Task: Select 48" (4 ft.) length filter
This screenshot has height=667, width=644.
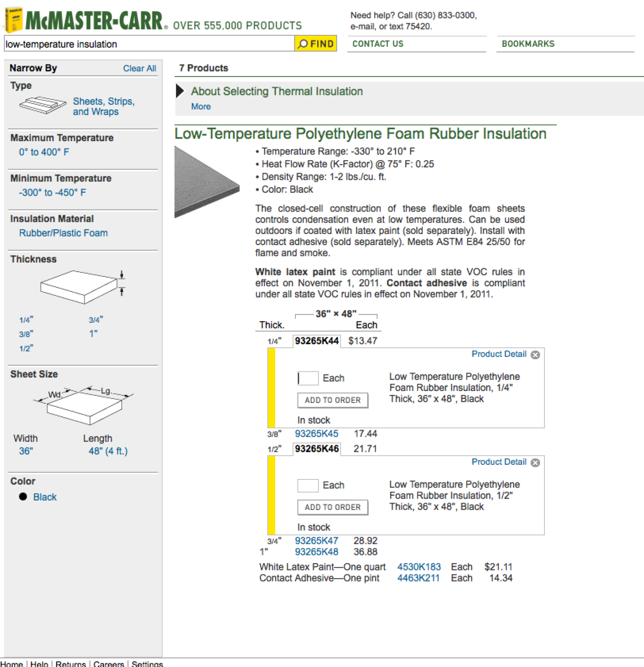Action: pos(108,451)
